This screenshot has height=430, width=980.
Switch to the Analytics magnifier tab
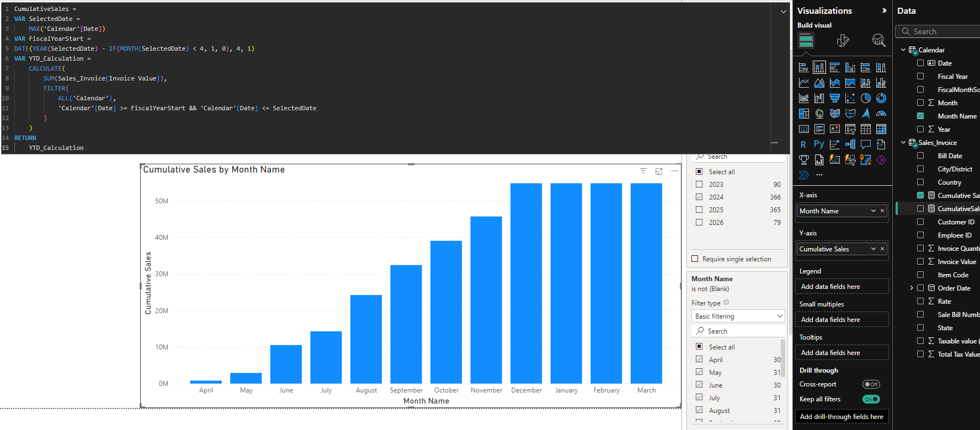(878, 40)
